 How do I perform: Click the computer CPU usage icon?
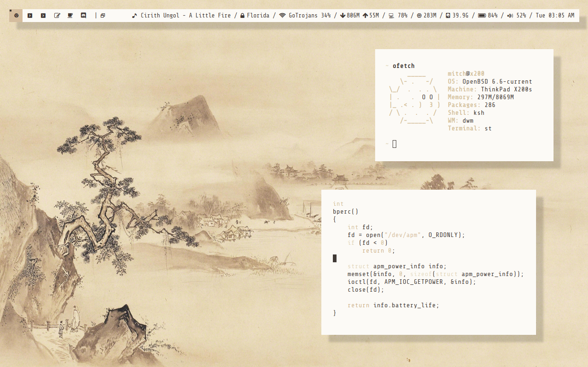(391, 16)
